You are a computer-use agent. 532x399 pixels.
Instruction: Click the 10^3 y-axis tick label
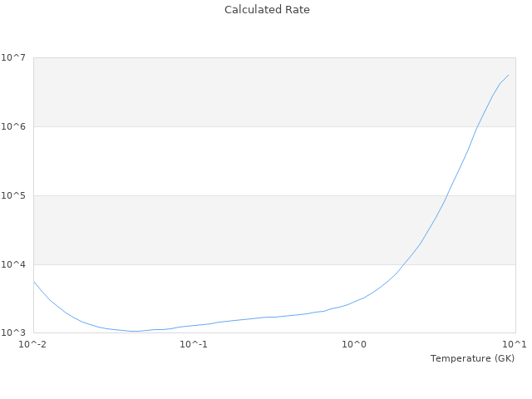[x=15, y=332]
